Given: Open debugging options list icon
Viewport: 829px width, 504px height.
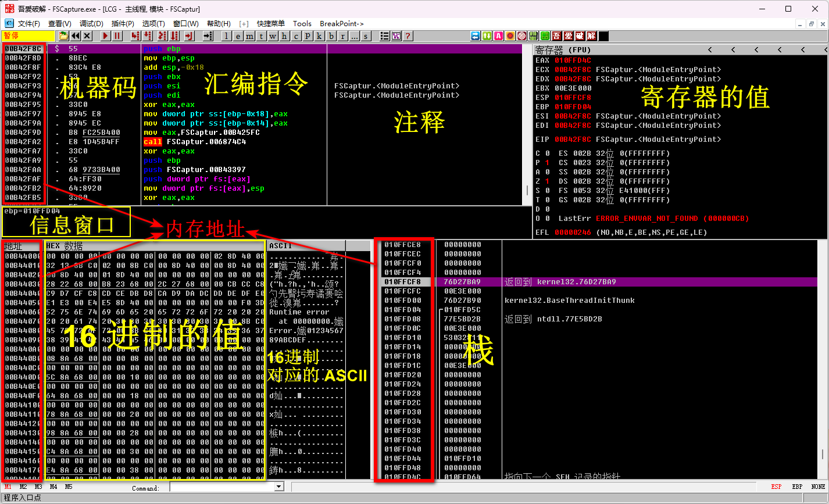Looking at the screenshot, I should [384, 35].
